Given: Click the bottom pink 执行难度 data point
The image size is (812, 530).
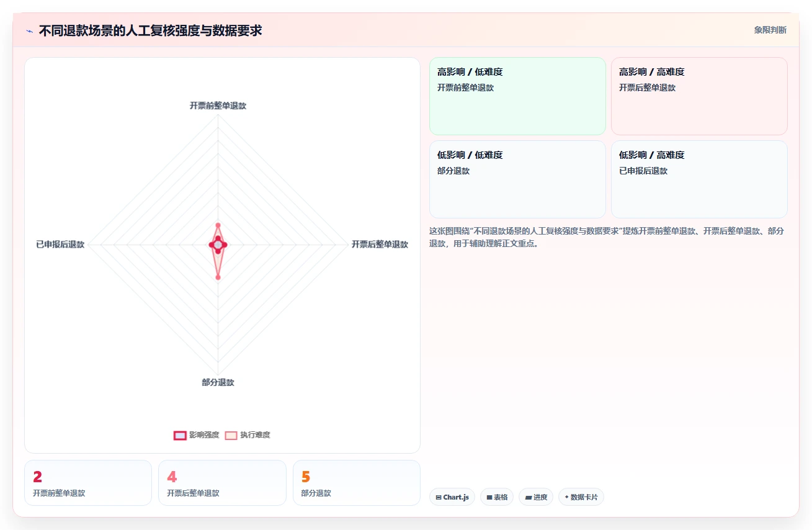Looking at the screenshot, I should point(218,277).
